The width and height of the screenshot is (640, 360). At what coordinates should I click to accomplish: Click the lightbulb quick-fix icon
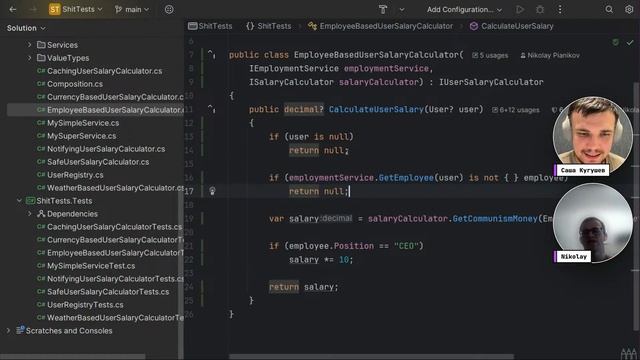212,191
